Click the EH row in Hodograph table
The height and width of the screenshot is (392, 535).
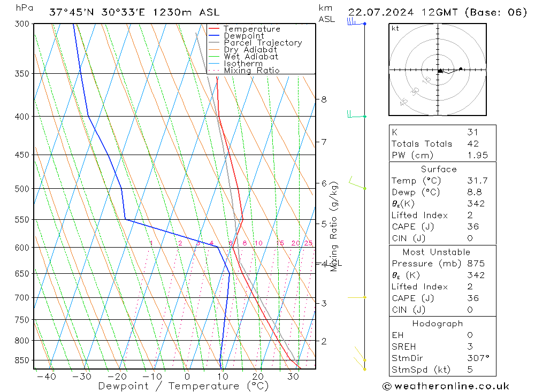[442, 335]
